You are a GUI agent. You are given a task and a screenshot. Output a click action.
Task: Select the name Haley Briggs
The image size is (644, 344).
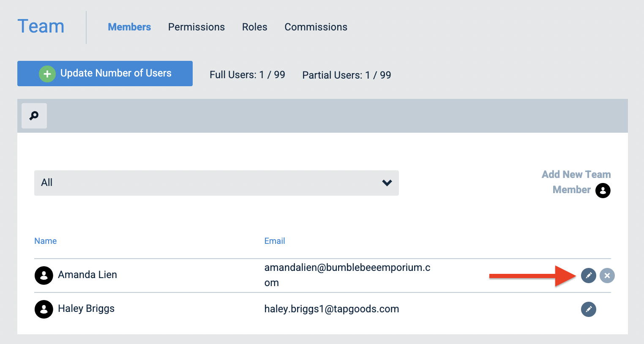tap(86, 309)
